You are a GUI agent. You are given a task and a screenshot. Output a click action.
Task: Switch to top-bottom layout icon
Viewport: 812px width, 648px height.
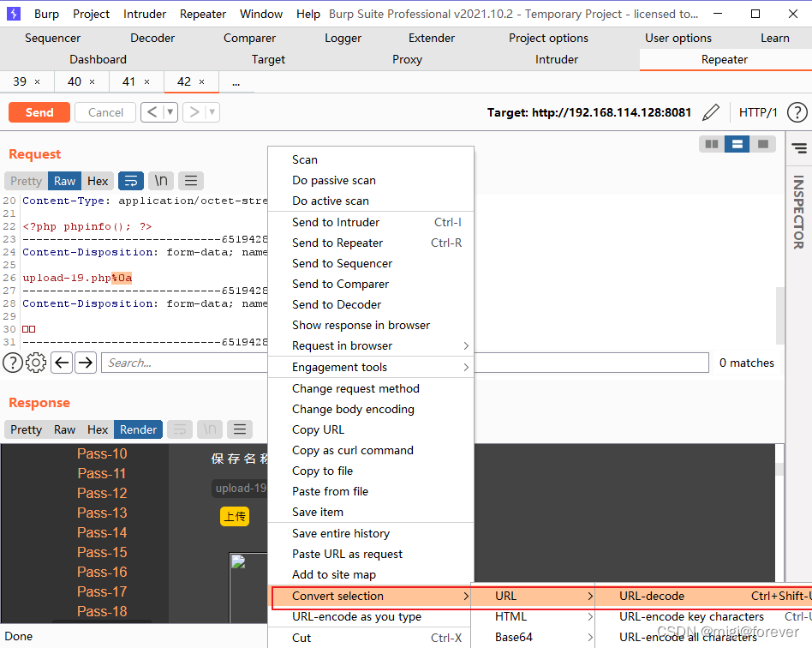click(x=737, y=144)
